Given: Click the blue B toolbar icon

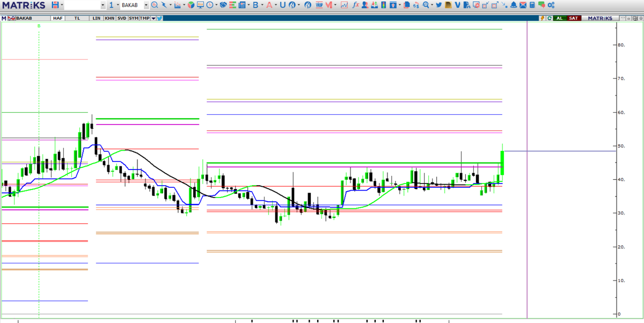Looking at the screenshot, I should (255, 5).
